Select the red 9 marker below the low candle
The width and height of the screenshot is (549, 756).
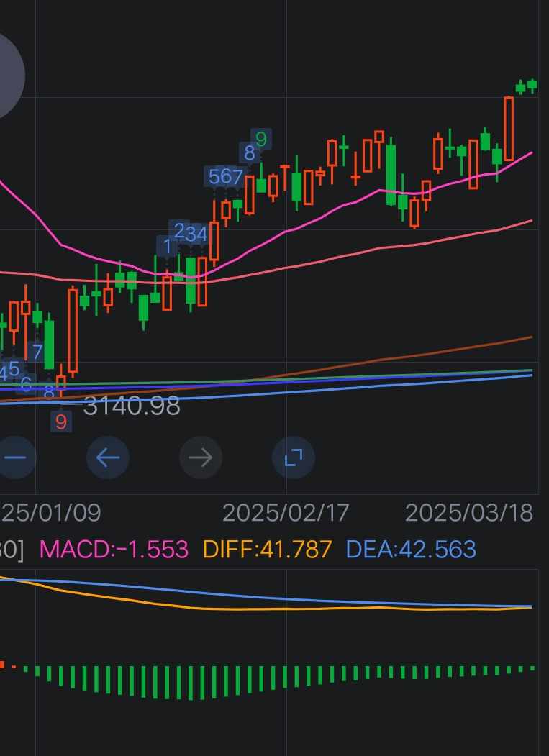point(60,422)
